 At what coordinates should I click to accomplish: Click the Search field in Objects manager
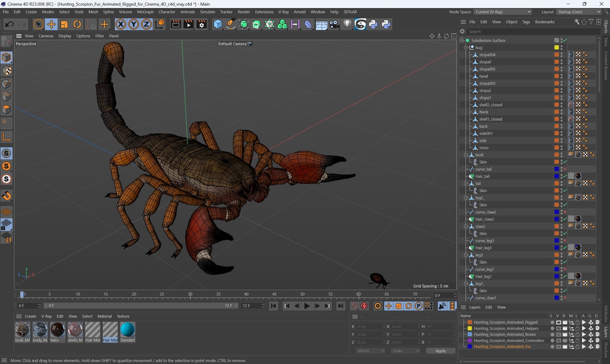pos(534,32)
